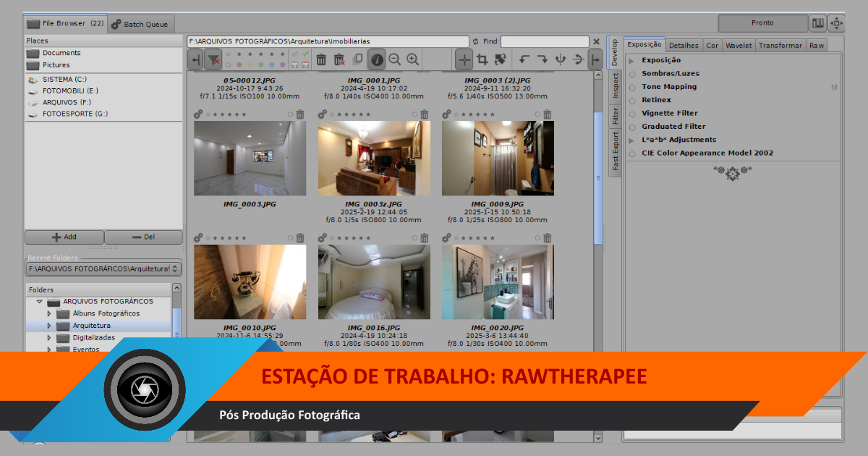Toggle fullscreen arrows icon at top right

[836, 23]
